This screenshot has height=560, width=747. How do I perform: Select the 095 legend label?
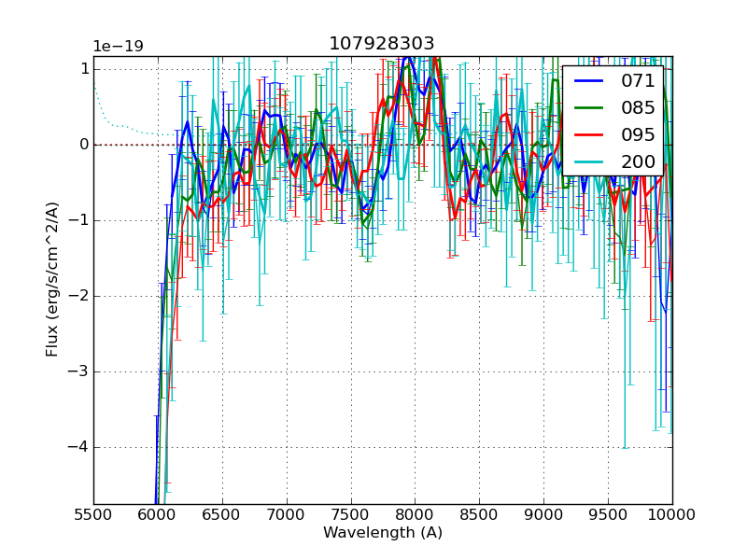[x=638, y=134]
